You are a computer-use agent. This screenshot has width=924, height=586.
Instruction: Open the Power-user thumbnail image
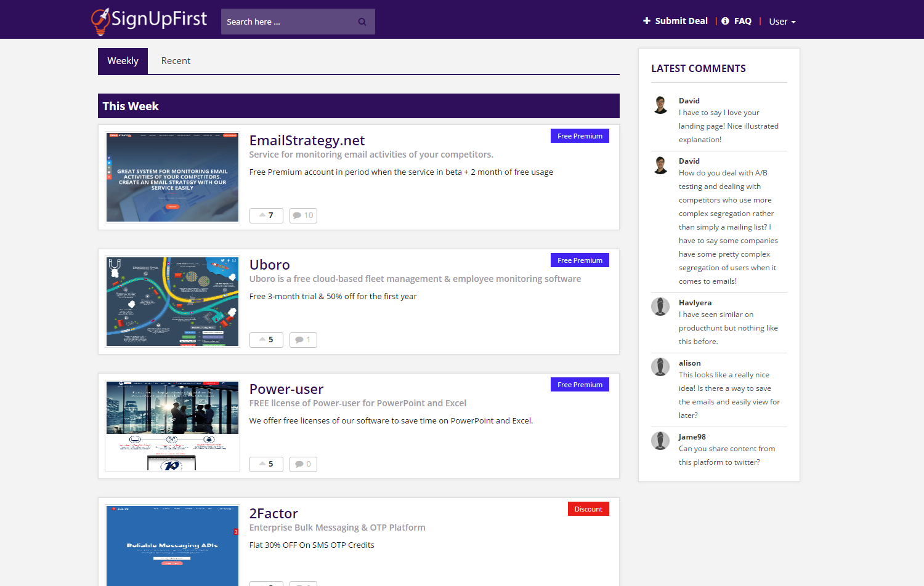(172, 426)
